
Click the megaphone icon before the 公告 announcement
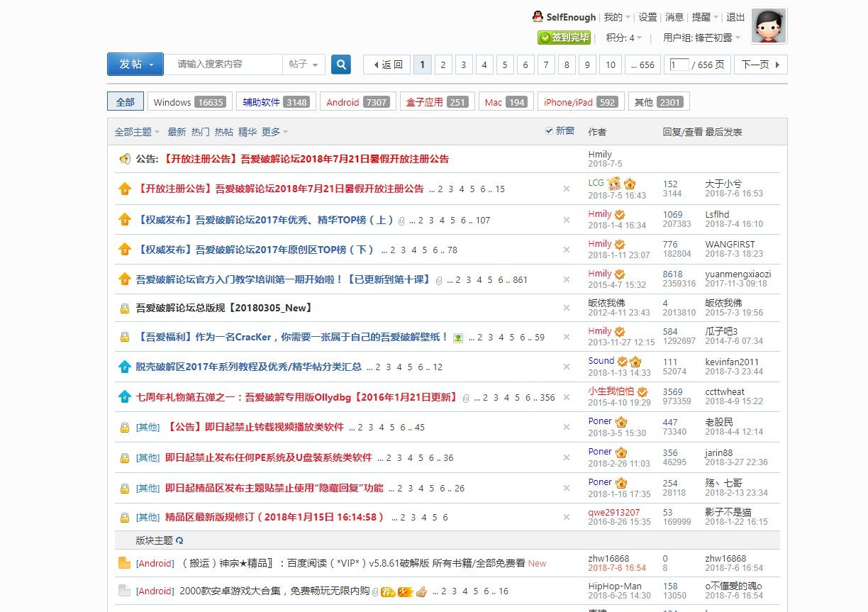click(125, 158)
